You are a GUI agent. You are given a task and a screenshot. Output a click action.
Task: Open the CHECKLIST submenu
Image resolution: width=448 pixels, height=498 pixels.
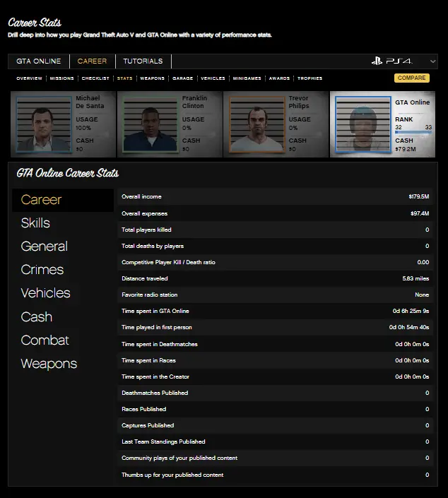(95, 78)
